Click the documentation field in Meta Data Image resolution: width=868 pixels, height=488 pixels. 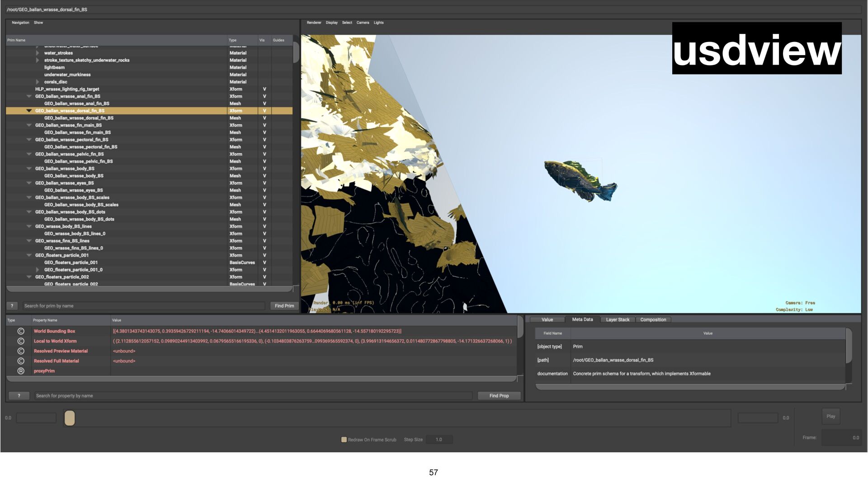tap(690, 374)
